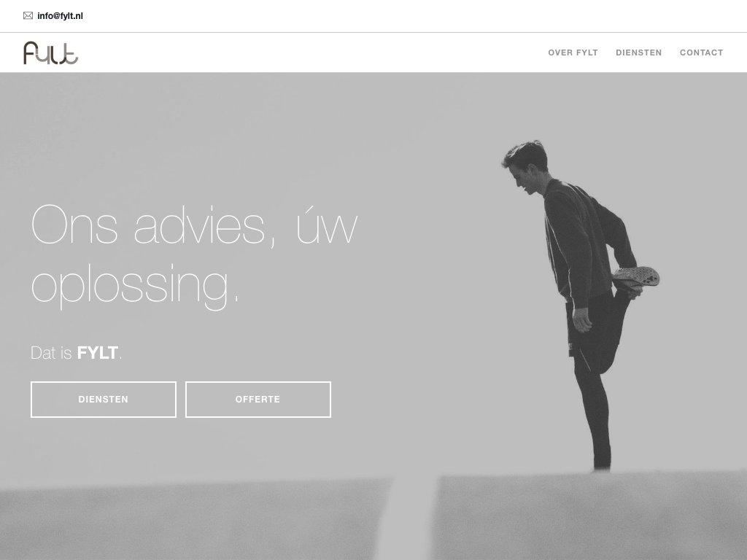Screen dimensions: 747x560
Task: Click the white road stripe in photo
Action: pos(406,517)
